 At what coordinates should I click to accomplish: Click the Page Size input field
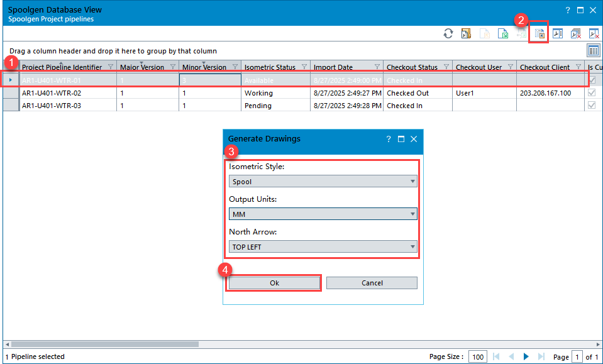coord(478,356)
